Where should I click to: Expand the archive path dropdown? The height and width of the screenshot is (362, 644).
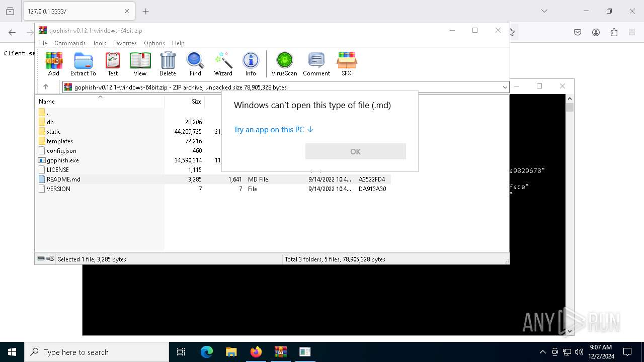505,87
